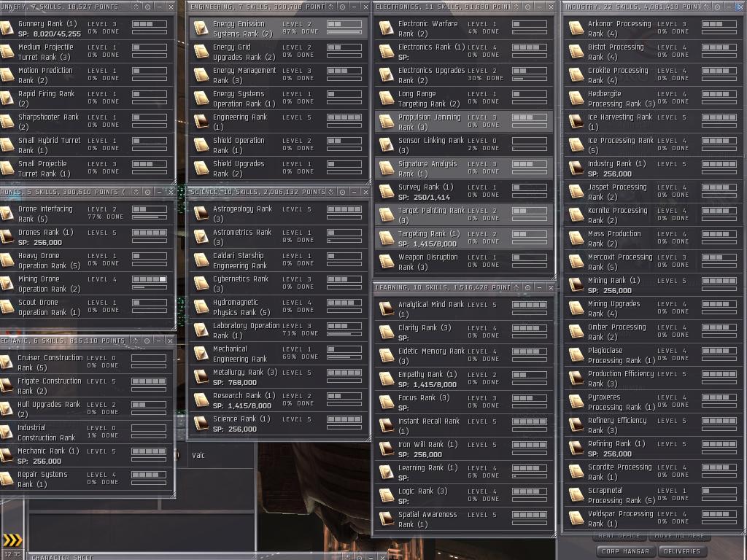Select the Cybernetics Rank skill
Viewport: 747px width, 560px height.
point(279,284)
